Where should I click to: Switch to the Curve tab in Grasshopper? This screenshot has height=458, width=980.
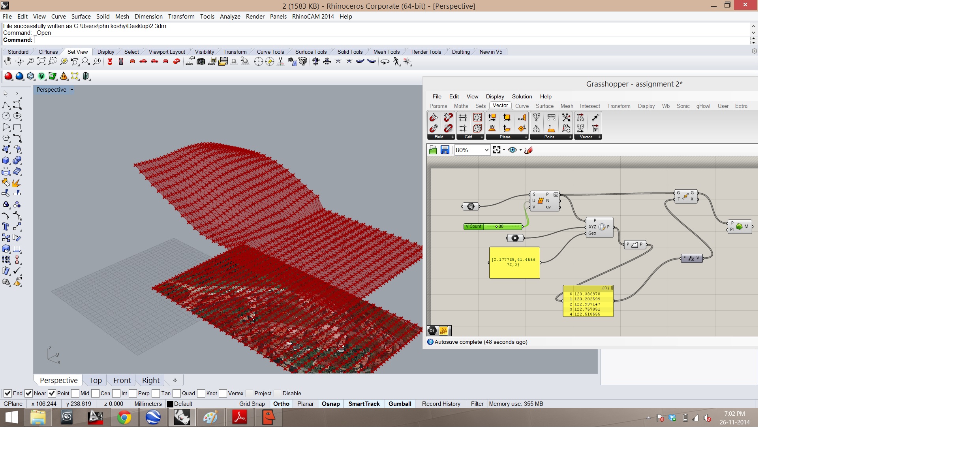click(522, 106)
